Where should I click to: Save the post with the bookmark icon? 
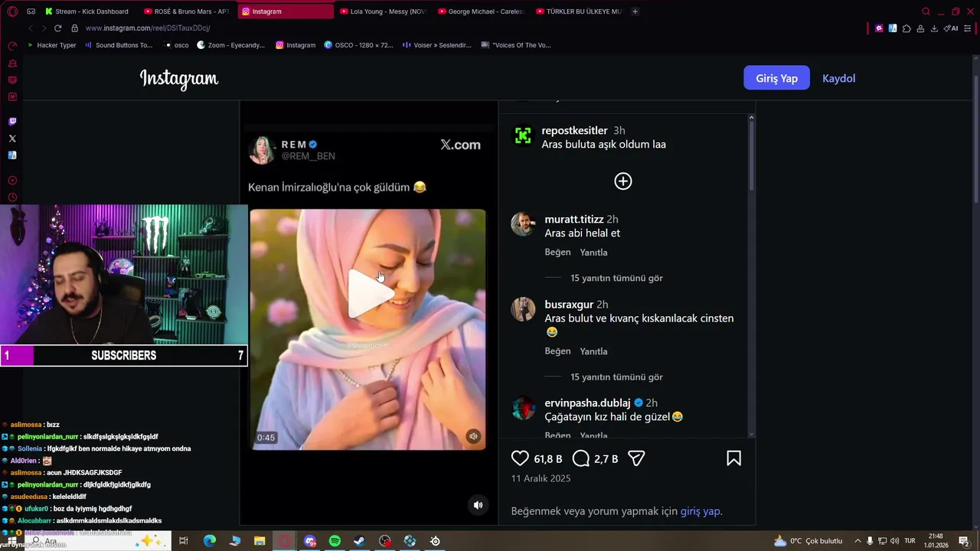pos(733,458)
